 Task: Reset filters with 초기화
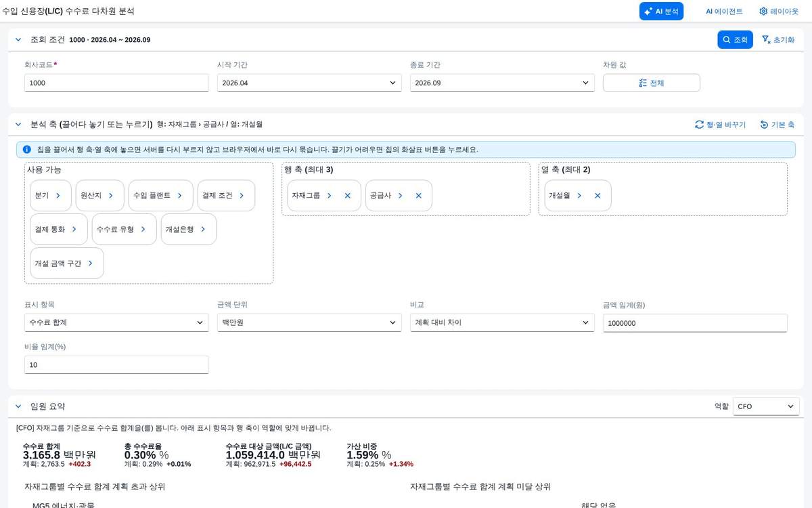pyautogui.click(x=778, y=40)
